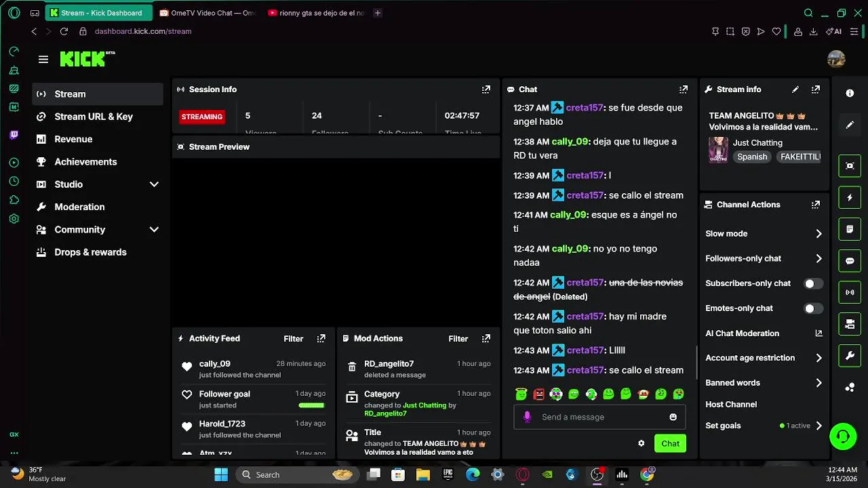Image resolution: width=868 pixels, height=488 pixels.
Task: Pop out the Channel Actions panel
Action: pyautogui.click(x=816, y=205)
